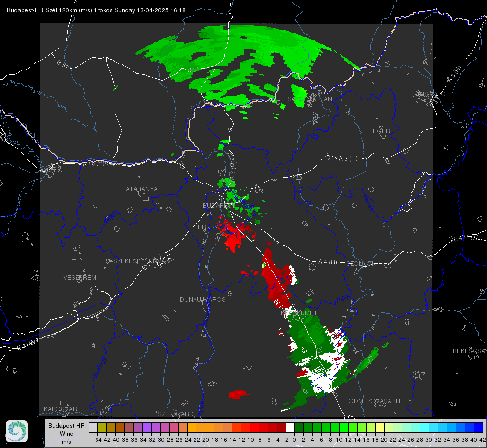The height and width of the screenshot is (448, 487).
Task: Click the SALGOTARJAN city label
Action: pyautogui.click(x=309, y=99)
